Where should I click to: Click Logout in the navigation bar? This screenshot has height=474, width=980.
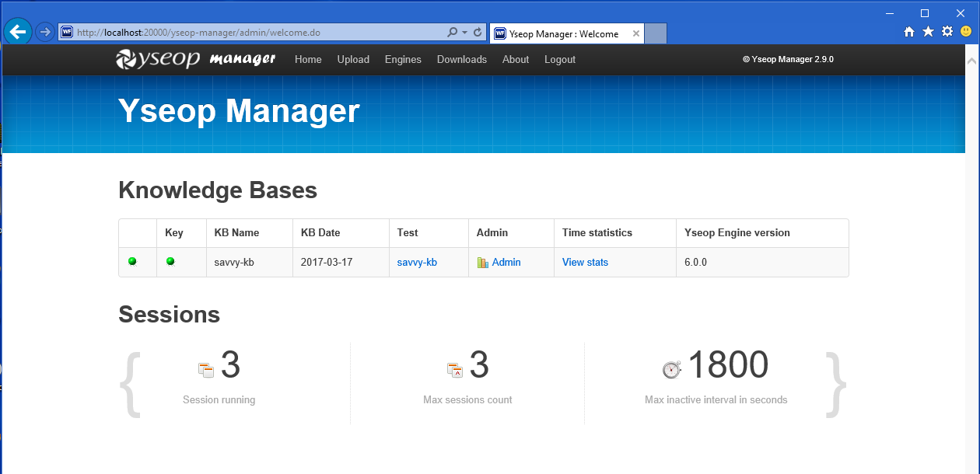click(560, 60)
